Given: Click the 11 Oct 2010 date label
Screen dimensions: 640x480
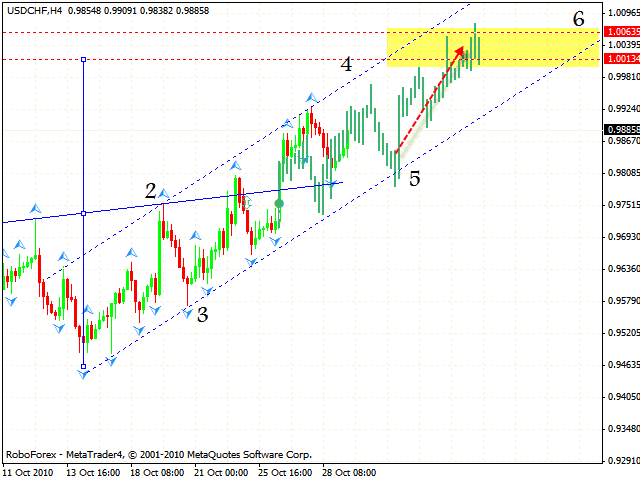Looking at the screenshot, I should click(x=28, y=473).
